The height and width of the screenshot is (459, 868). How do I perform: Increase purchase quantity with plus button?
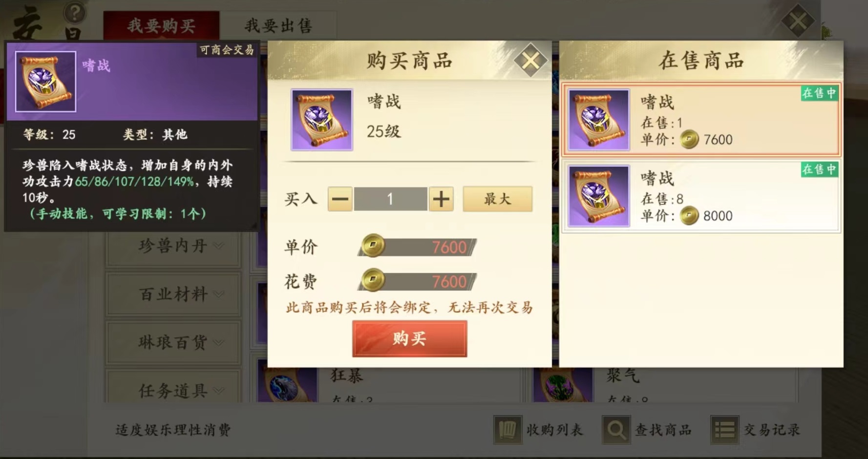click(x=441, y=199)
